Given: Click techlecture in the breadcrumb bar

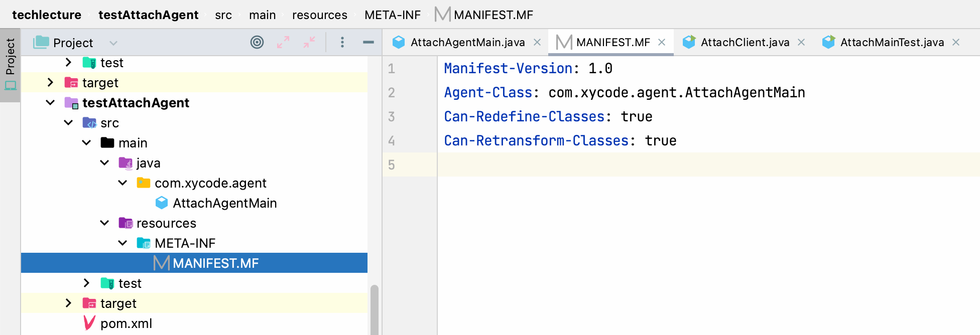Looking at the screenshot, I should tap(47, 15).
